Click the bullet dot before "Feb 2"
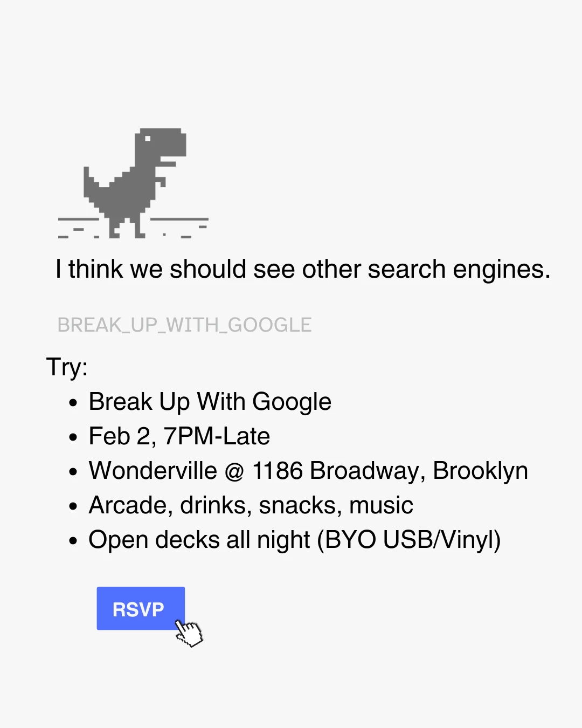The height and width of the screenshot is (728, 582). click(x=74, y=438)
